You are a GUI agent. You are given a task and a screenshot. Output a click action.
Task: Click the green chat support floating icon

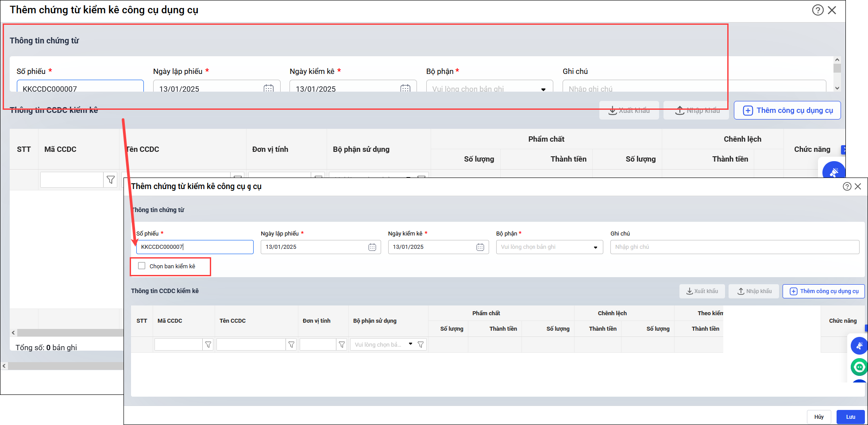tap(859, 367)
